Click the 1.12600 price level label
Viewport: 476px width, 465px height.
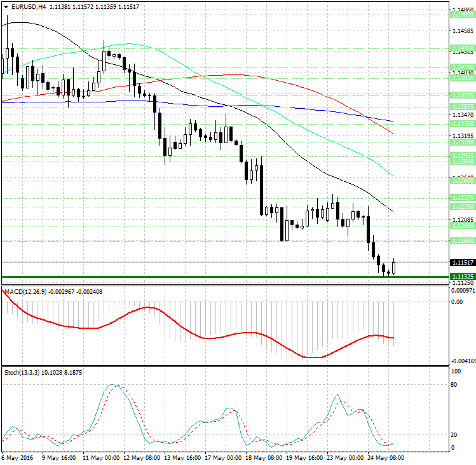click(x=462, y=180)
